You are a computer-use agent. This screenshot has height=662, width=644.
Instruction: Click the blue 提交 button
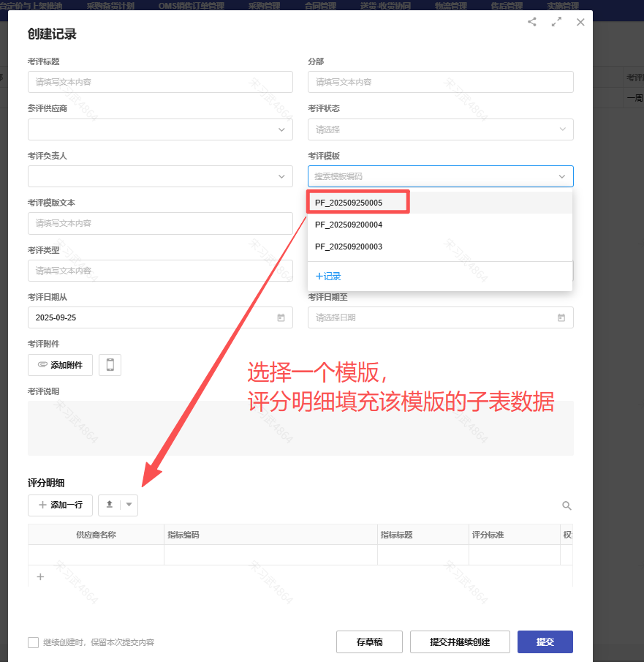pyautogui.click(x=545, y=642)
